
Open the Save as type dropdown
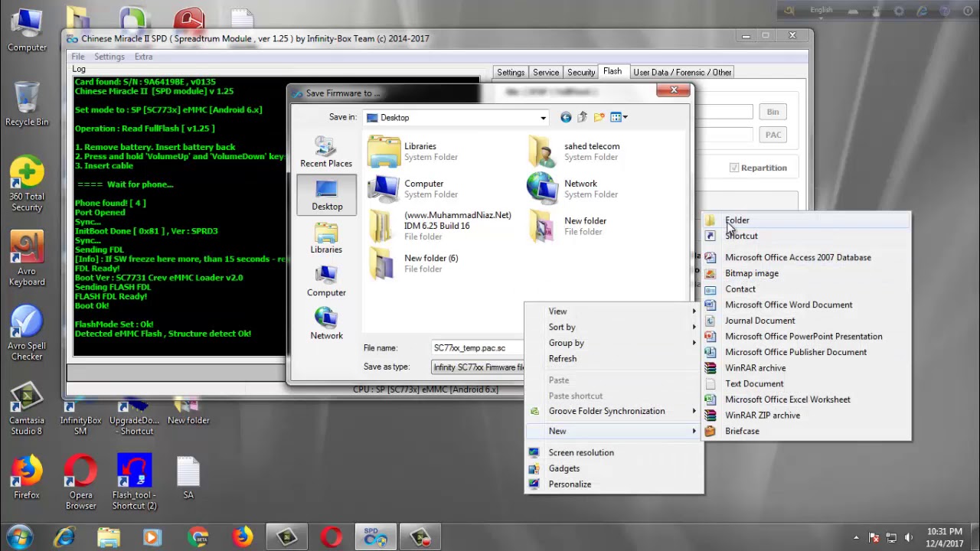pyautogui.click(x=479, y=367)
